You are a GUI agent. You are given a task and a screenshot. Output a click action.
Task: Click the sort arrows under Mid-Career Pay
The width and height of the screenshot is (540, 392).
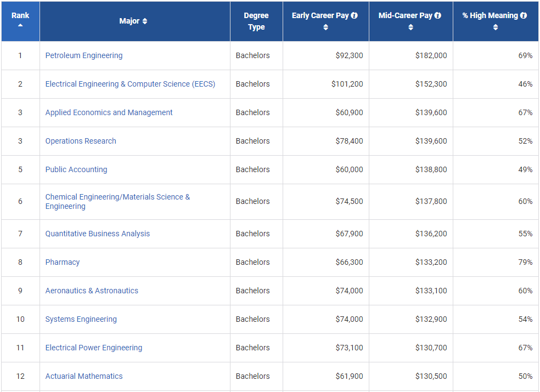click(410, 27)
